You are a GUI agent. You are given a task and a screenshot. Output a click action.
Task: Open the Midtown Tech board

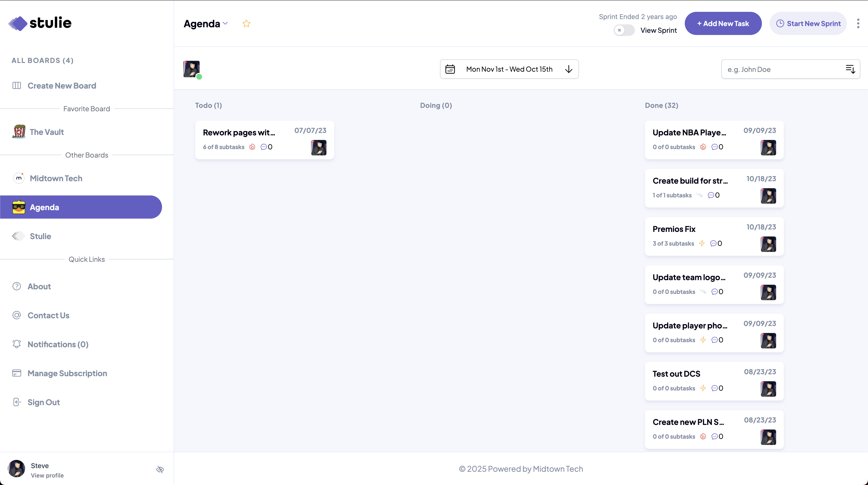tap(56, 178)
